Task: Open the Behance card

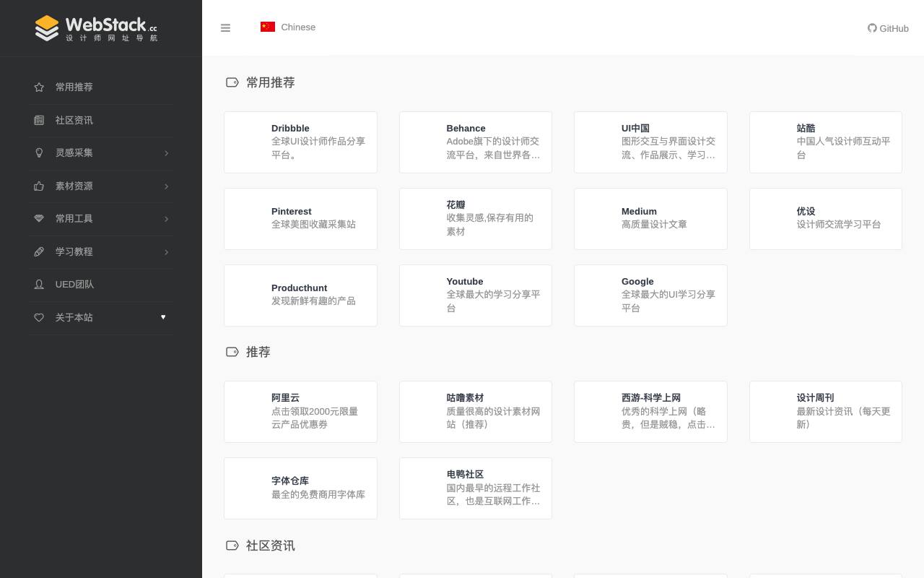Action: pyautogui.click(x=476, y=142)
